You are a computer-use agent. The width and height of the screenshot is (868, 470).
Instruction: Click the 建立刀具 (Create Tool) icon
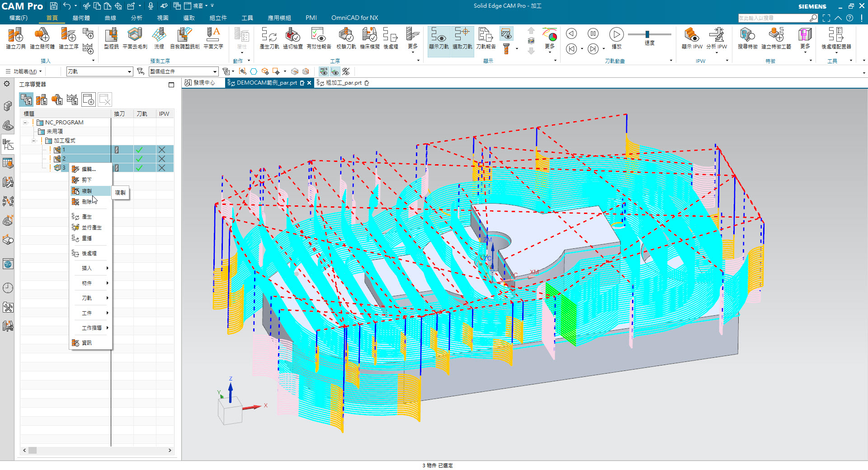point(15,38)
